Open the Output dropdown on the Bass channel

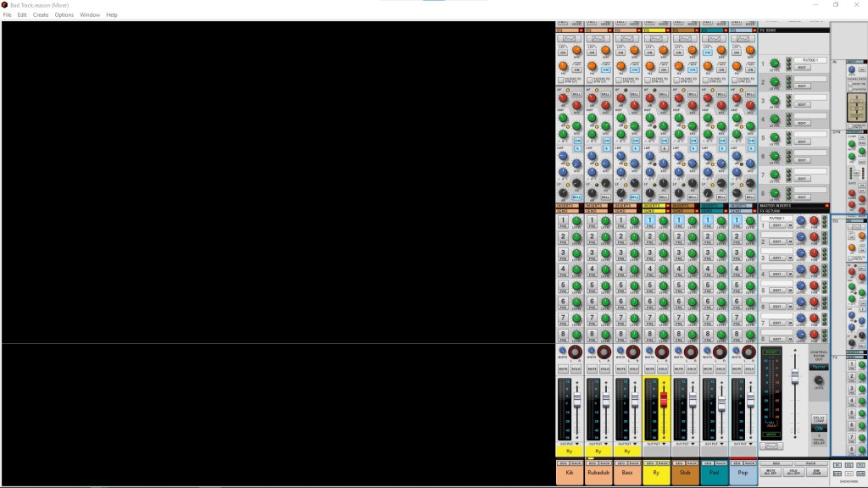(627, 443)
